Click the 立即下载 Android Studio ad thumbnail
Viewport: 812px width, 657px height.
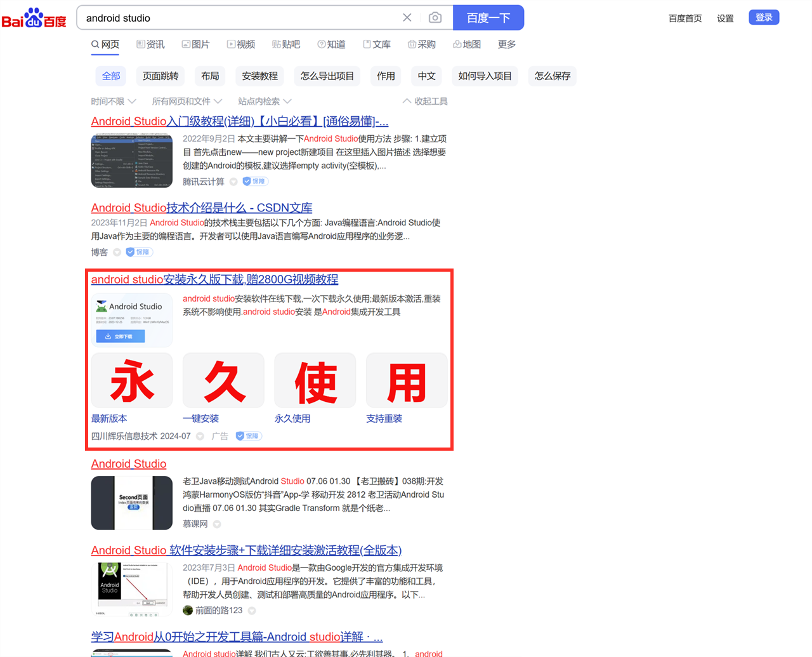tap(132, 320)
